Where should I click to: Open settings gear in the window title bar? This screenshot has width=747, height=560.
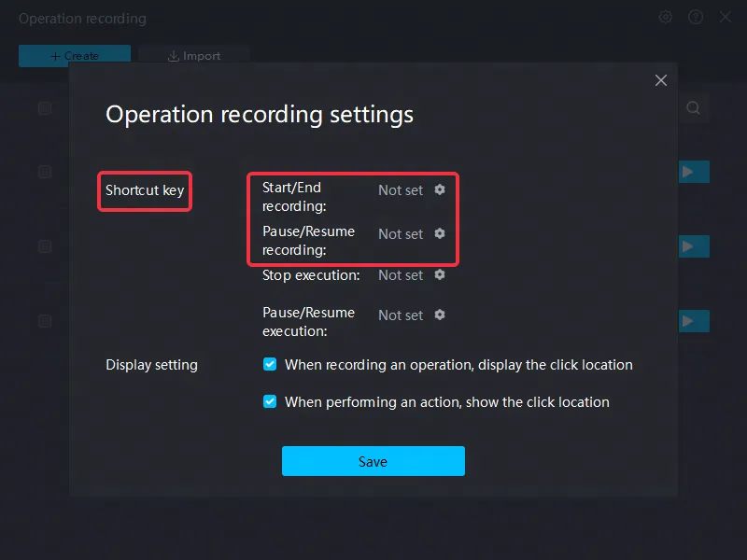pyautogui.click(x=666, y=18)
